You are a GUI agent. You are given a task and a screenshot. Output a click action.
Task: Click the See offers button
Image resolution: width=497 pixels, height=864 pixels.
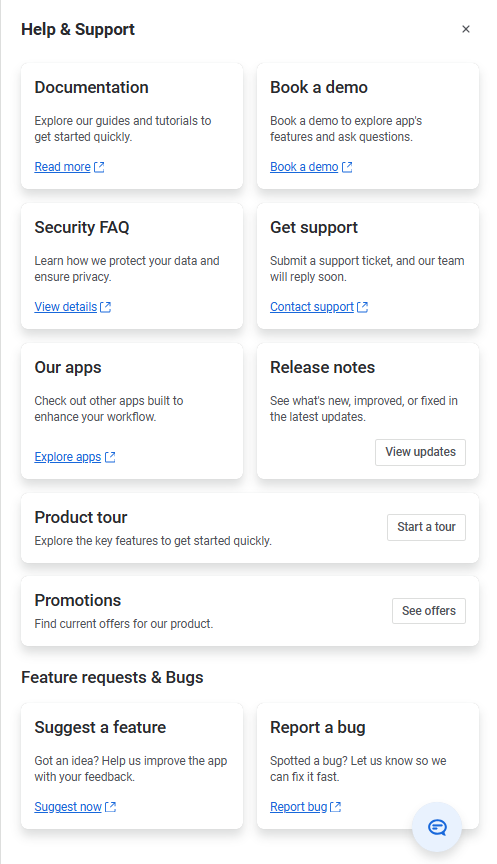429,611
